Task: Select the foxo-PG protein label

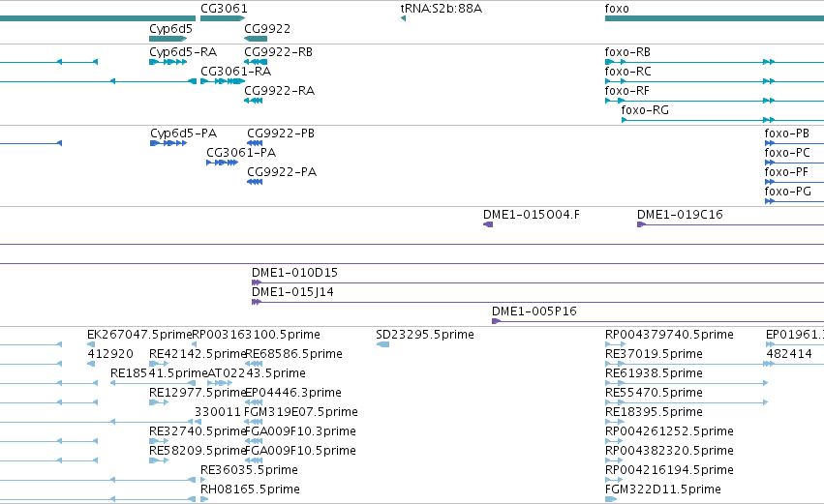Action: coord(788,192)
